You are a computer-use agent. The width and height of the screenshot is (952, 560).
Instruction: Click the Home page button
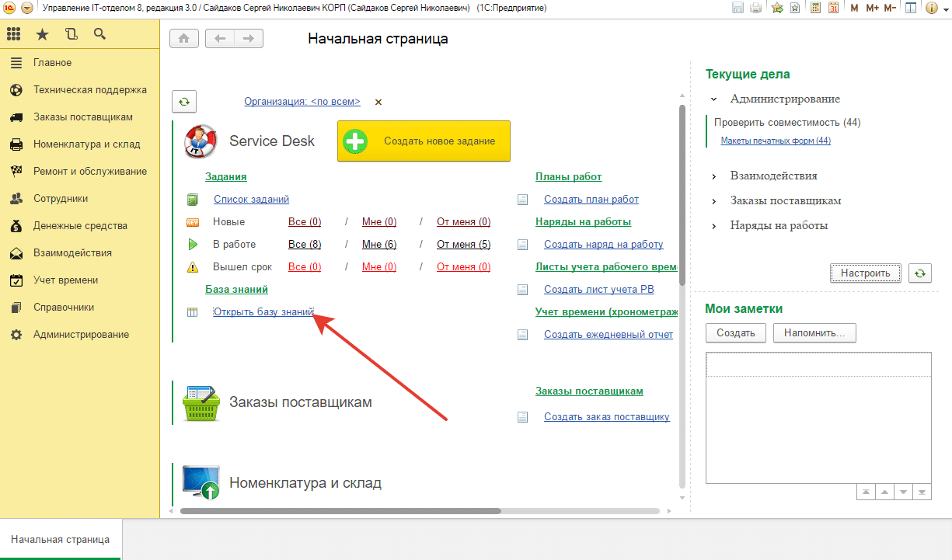(184, 39)
